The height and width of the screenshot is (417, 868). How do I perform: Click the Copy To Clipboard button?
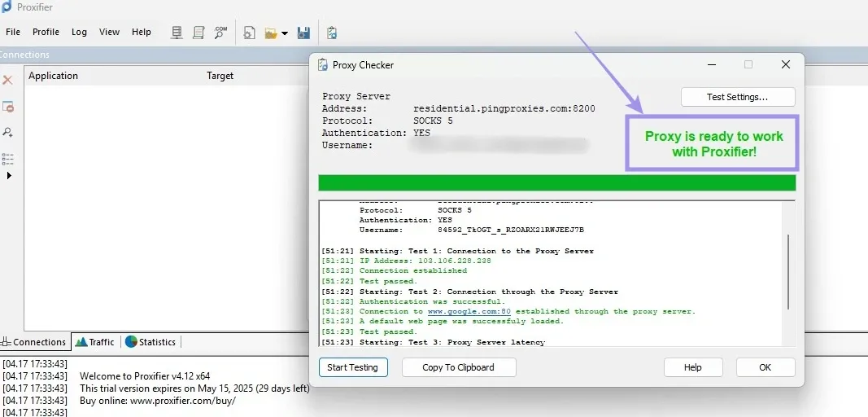tap(458, 367)
